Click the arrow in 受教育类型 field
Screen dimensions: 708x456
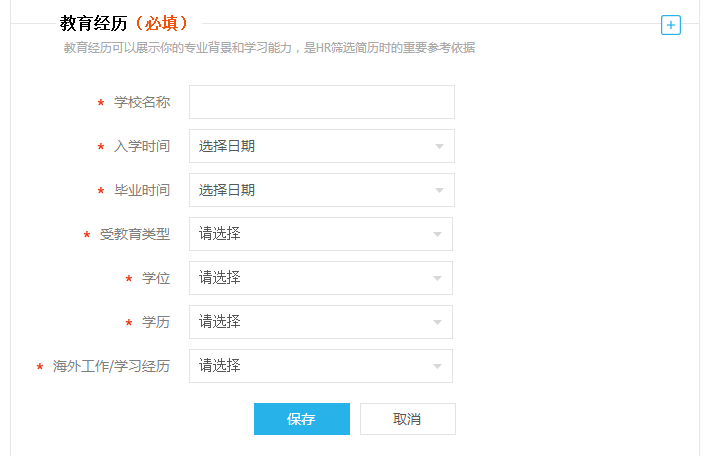(x=437, y=234)
